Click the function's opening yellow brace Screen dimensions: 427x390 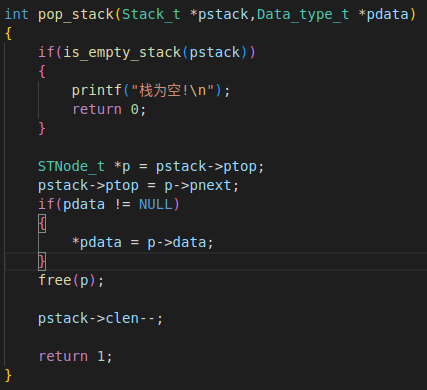(x=8, y=34)
